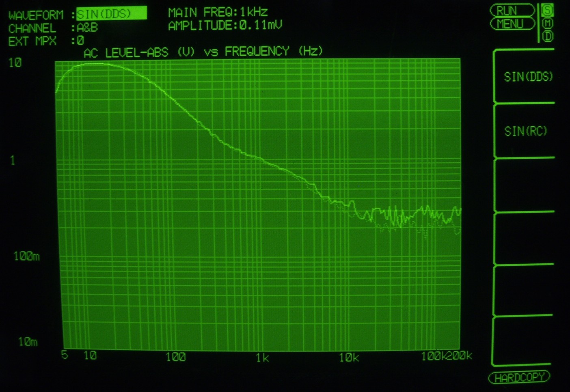Select the SIN(DDS) softkey option
Screen dimensions: 570x392
pyautogui.click(x=527, y=77)
